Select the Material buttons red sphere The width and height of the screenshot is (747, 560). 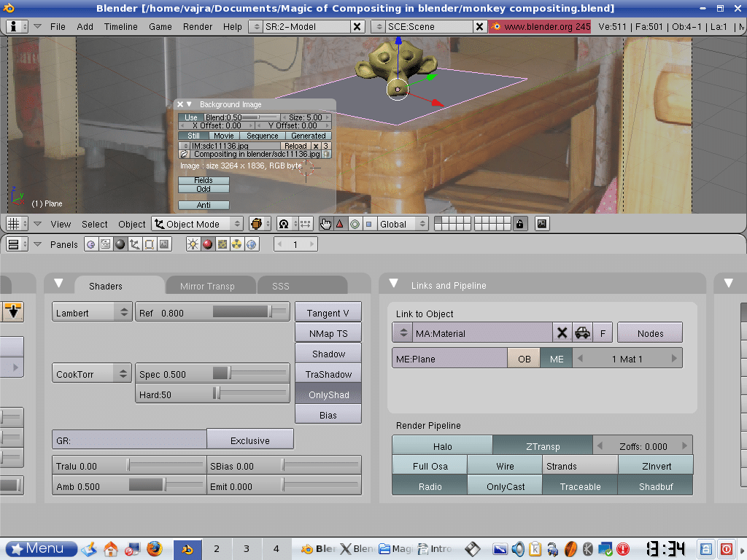pyautogui.click(x=208, y=244)
